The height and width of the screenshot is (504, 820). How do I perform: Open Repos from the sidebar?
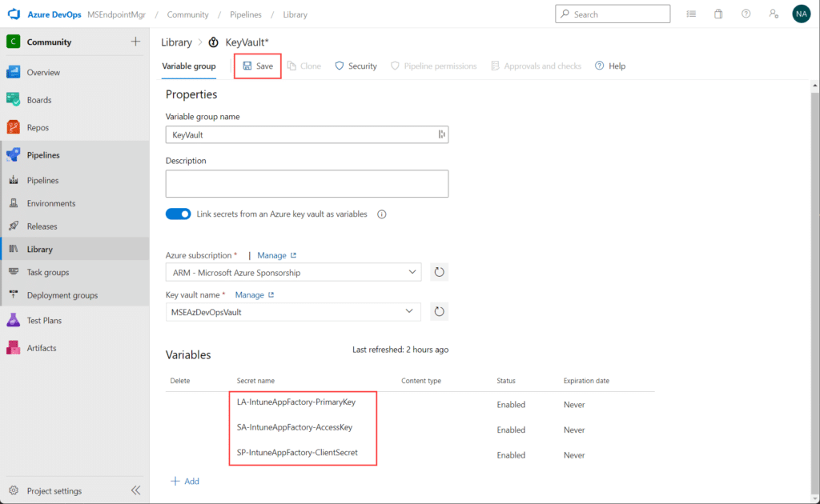pos(38,127)
